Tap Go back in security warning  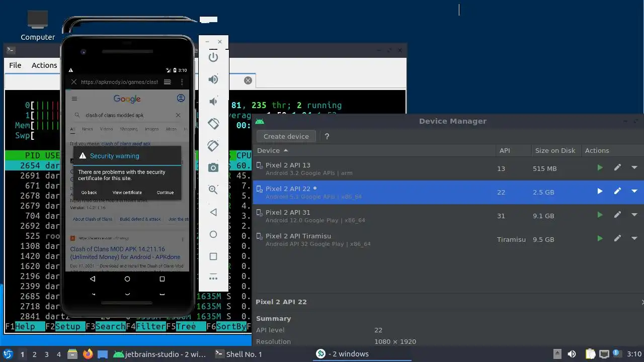(89, 193)
